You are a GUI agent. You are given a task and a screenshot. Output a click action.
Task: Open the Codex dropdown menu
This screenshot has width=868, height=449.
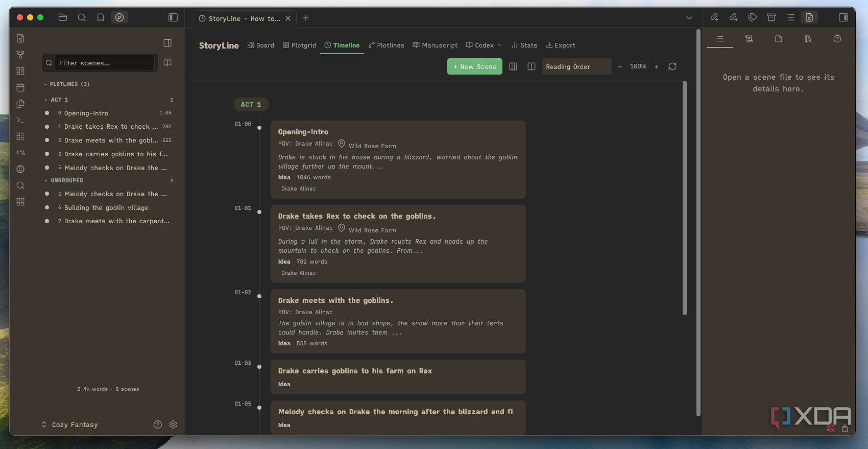tap(484, 45)
